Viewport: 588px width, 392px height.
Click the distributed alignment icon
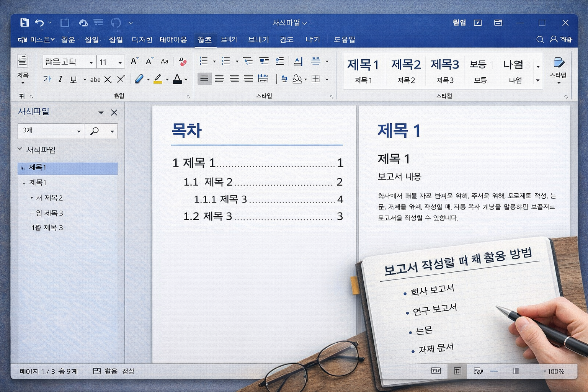click(263, 79)
